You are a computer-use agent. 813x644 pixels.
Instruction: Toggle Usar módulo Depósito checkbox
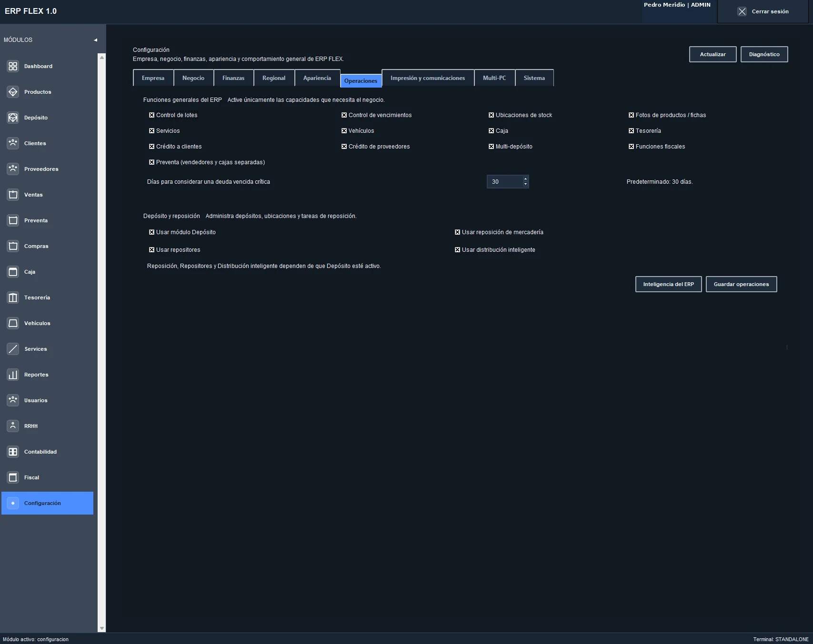point(151,232)
